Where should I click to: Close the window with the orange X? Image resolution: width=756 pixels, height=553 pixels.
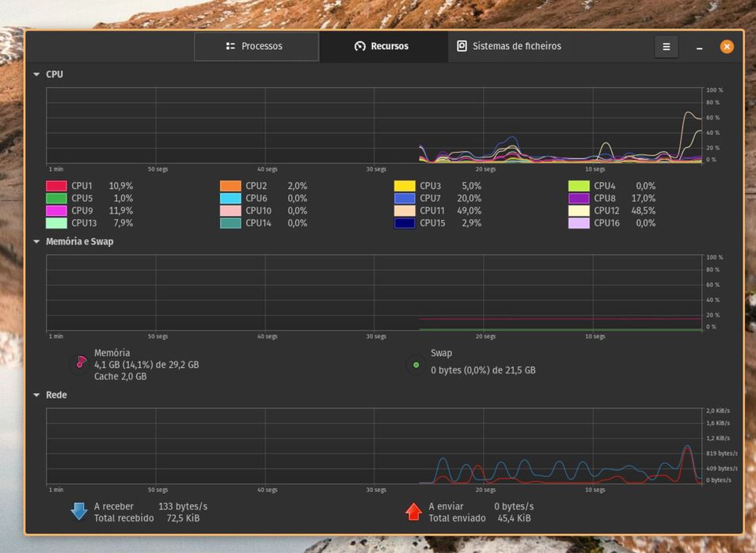(727, 47)
